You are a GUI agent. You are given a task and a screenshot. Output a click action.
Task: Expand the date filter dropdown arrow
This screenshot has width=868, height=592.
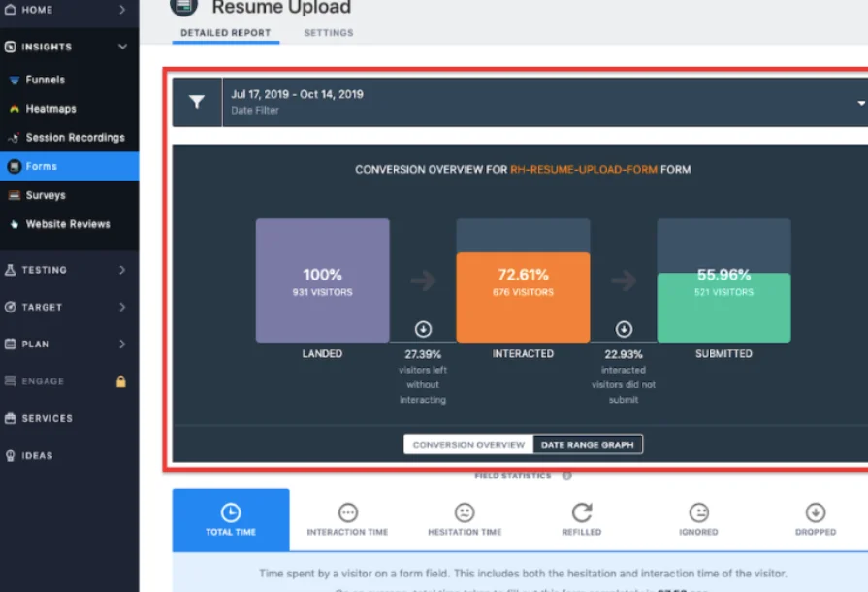(861, 103)
